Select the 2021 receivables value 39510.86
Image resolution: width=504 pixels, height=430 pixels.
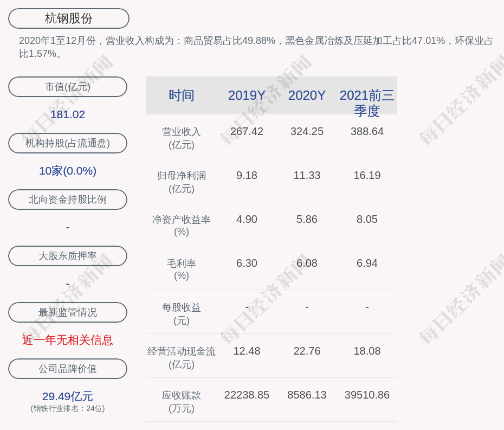(367, 395)
